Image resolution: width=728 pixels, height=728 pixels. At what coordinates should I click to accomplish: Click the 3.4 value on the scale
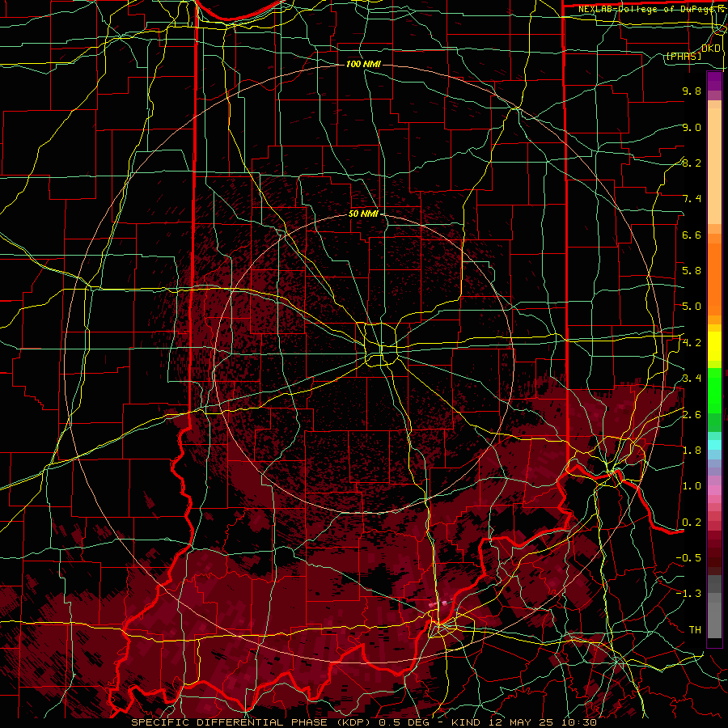point(692,379)
